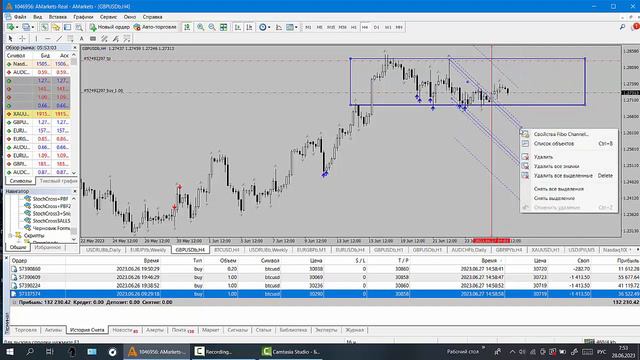
Task: Select the horizontal line drawing tool
Action: coord(48,38)
